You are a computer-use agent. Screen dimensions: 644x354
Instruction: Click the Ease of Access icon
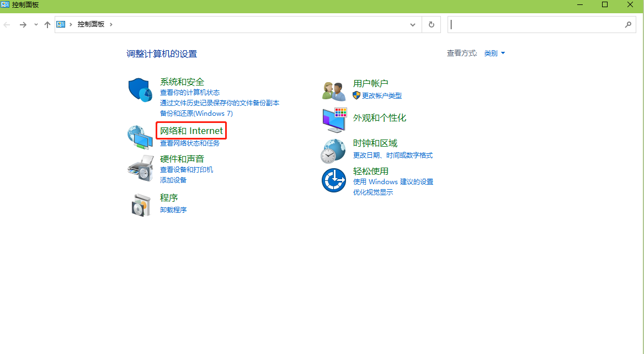(x=334, y=180)
